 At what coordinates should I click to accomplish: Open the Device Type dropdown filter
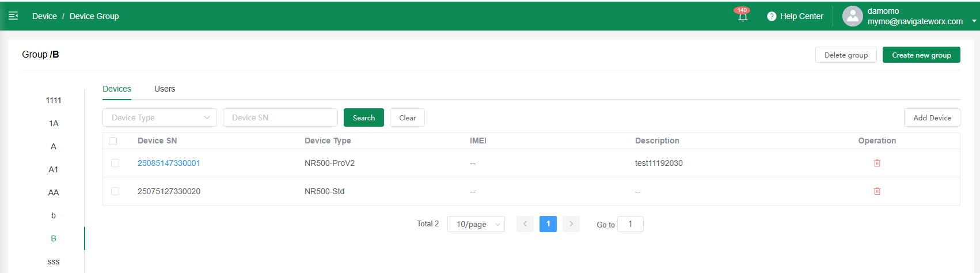(x=159, y=117)
